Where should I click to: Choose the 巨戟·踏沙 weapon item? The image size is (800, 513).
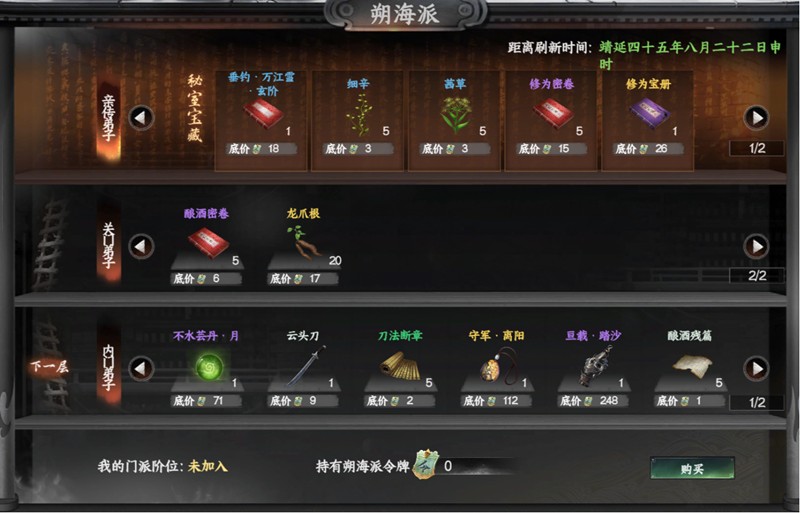click(596, 365)
